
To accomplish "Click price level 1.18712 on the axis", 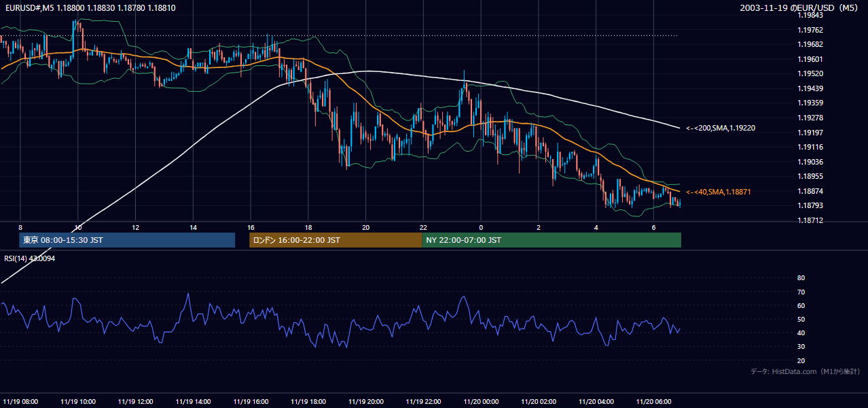I will tap(810, 220).
